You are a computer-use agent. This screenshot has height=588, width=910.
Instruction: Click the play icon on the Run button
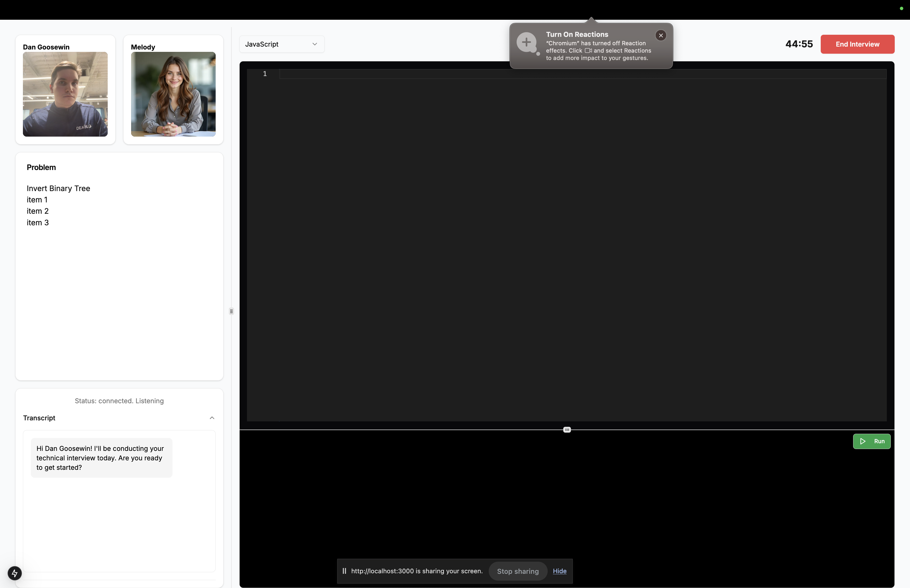862,441
